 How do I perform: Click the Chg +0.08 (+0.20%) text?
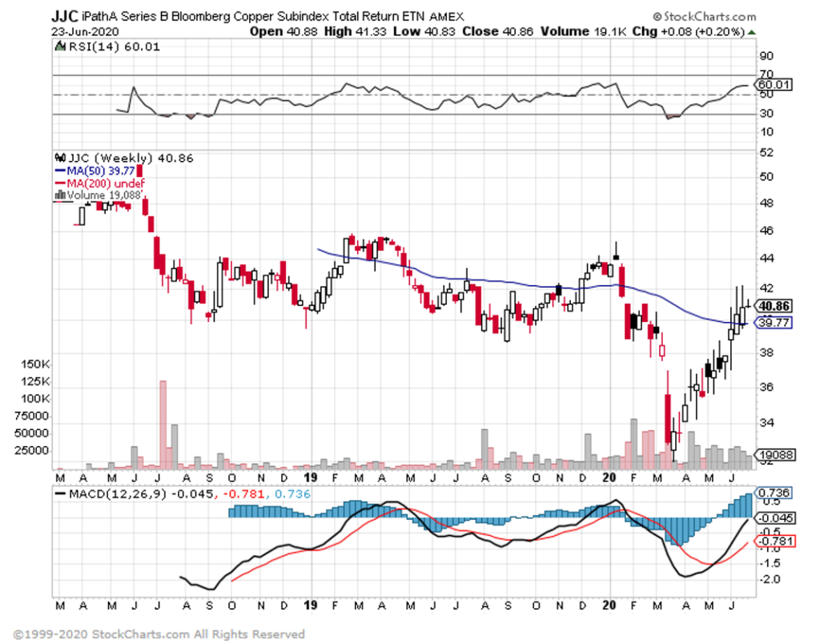[688, 31]
